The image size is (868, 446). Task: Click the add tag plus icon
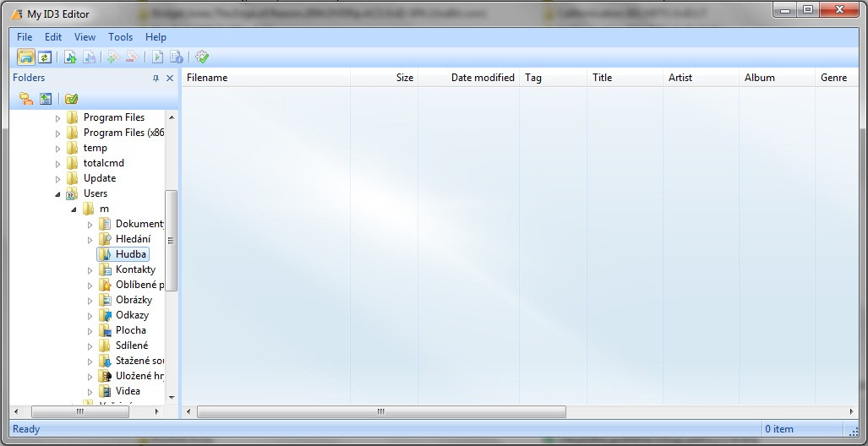113,57
